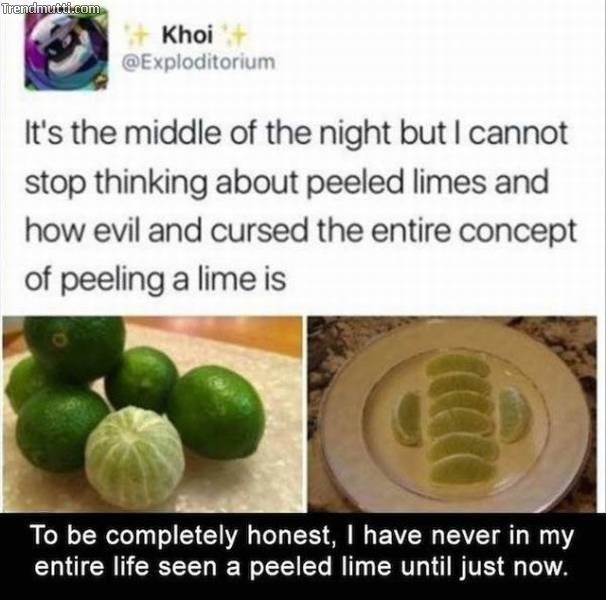
Task: Click the Trendmutti.com watermark
Action: click(50, 8)
